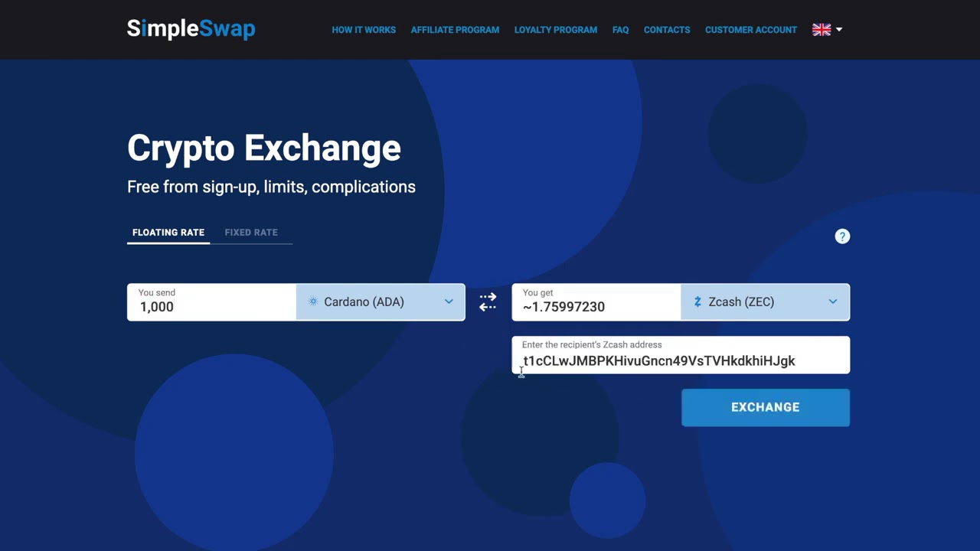This screenshot has width=980, height=551.
Task: Switch to the Floating Rate tab
Action: (168, 233)
